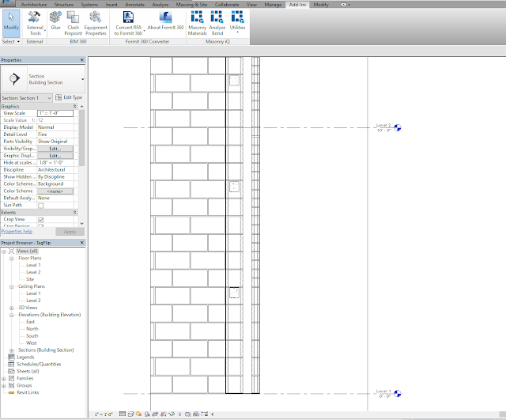Click the Detail Level icon in view bar

(x=123, y=414)
